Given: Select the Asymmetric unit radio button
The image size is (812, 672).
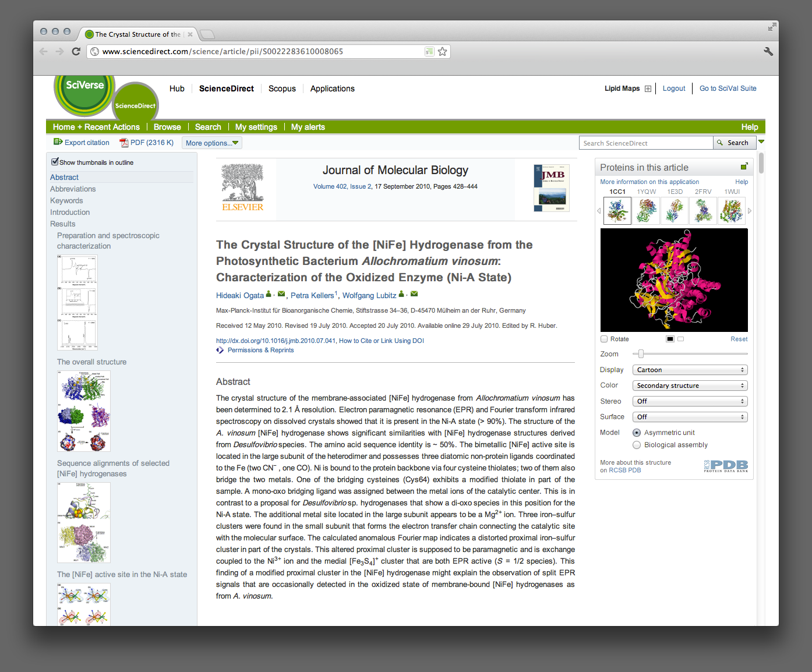Looking at the screenshot, I should point(637,433).
